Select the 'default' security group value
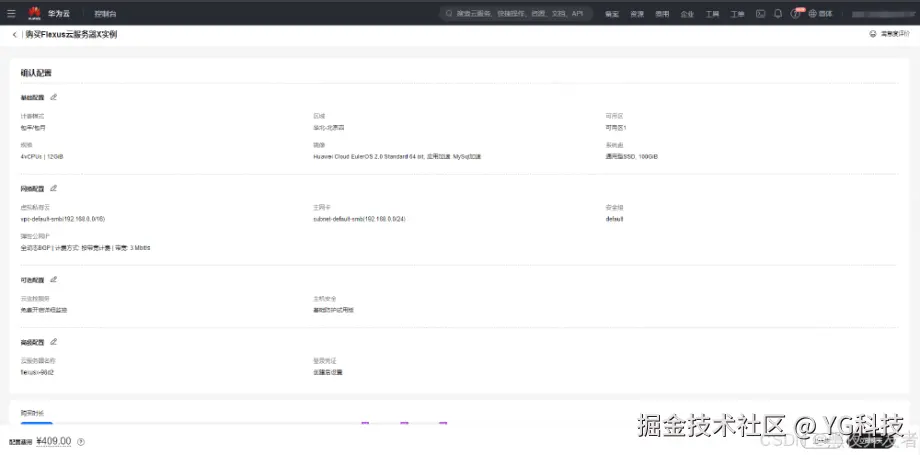The height and width of the screenshot is (455, 920). click(x=614, y=219)
